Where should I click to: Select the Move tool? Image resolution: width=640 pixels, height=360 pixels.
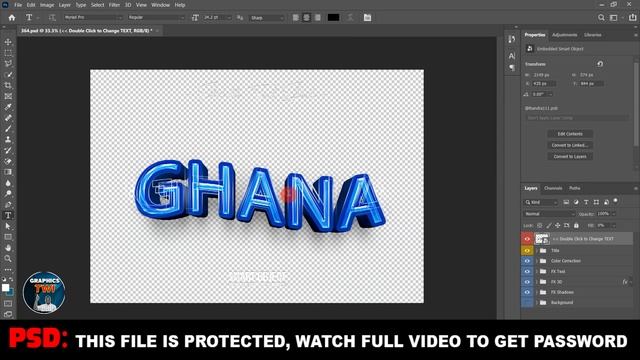pyautogui.click(x=8, y=42)
